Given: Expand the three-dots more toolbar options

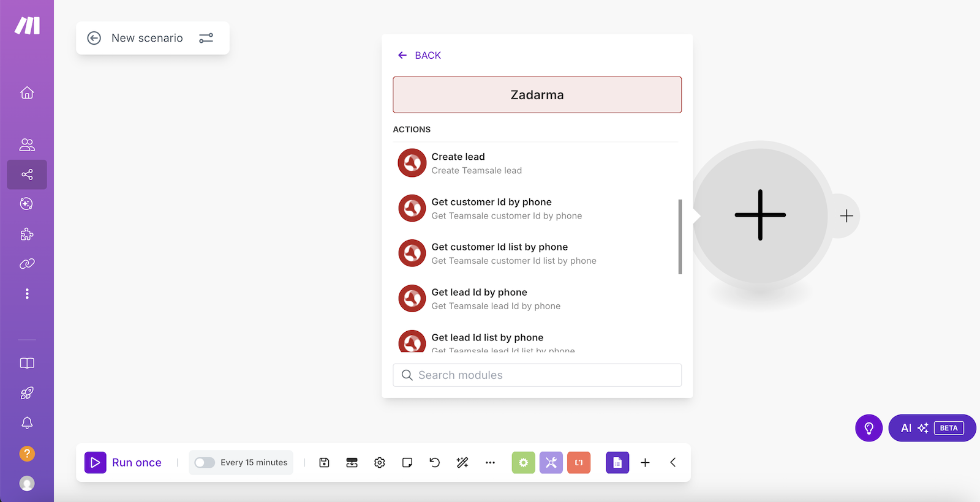Looking at the screenshot, I should [x=490, y=463].
